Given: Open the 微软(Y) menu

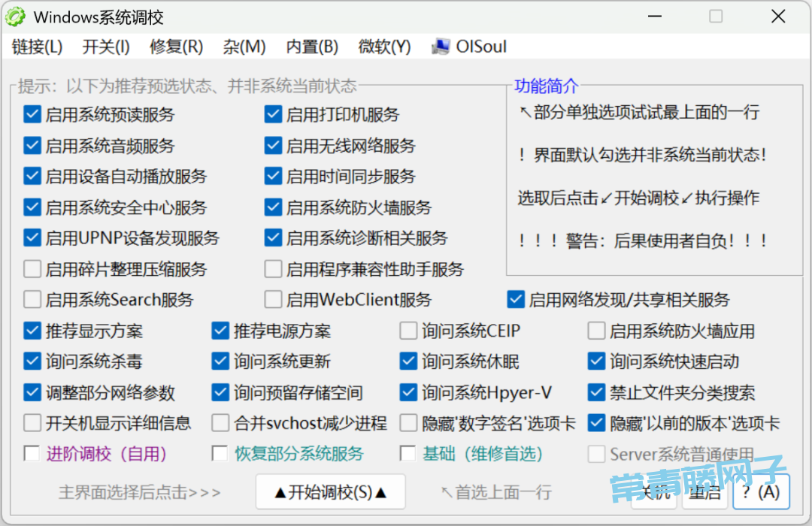Looking at the screenshot, I should 384,47.
